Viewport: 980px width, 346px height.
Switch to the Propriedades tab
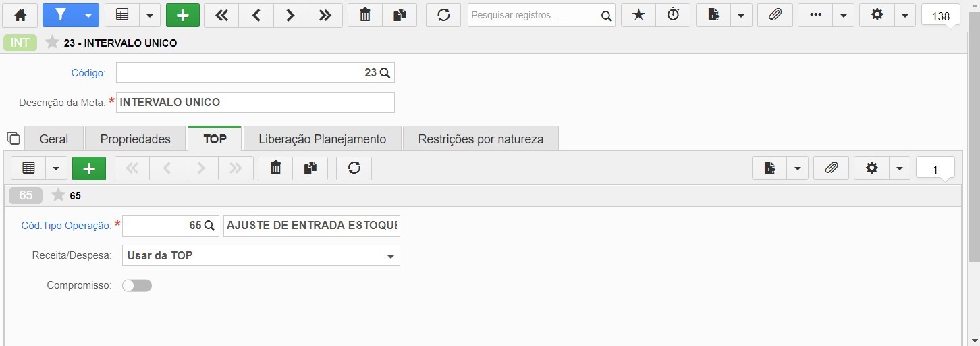[x=136, y=139]
